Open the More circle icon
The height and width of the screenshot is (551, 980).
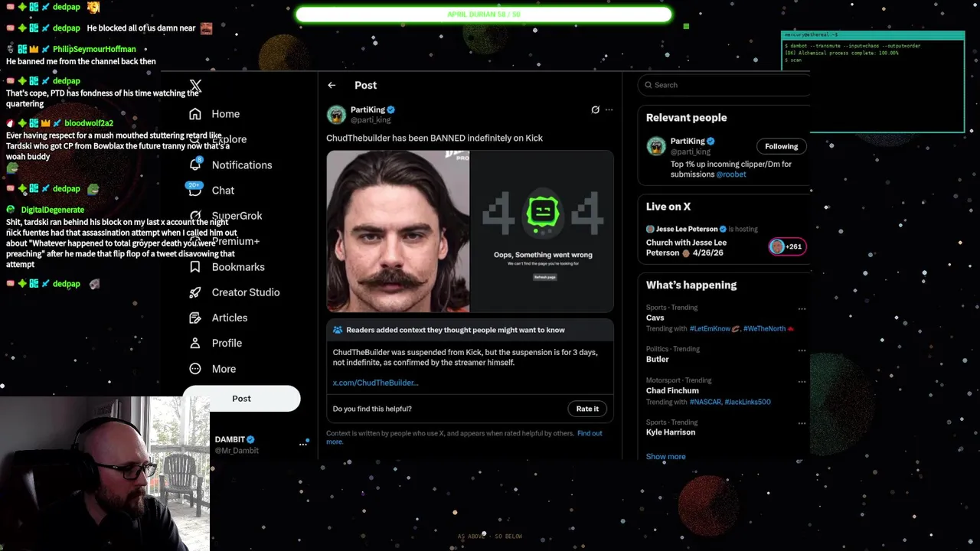point(195,369)
